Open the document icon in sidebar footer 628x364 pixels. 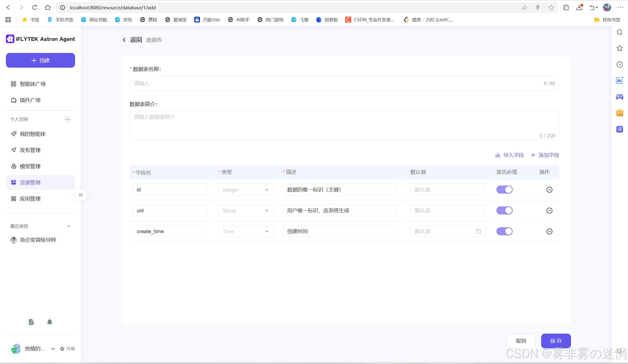point(31,322)
